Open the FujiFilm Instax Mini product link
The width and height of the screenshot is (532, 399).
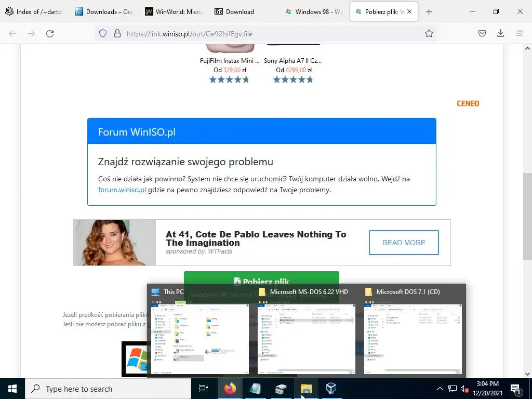click(230, 61)
